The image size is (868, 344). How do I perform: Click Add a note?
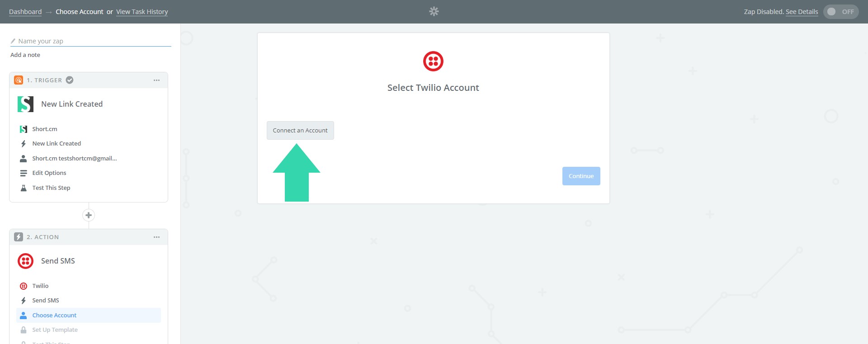pyautogui.click(x=25, y=55)
